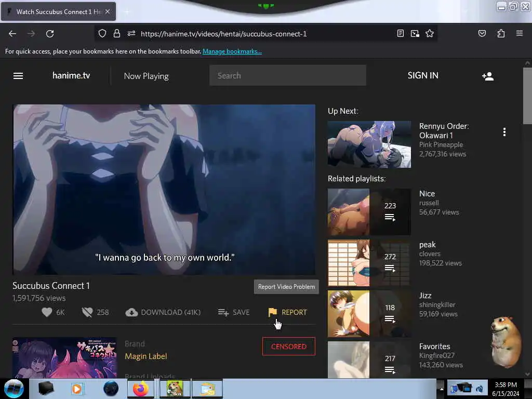This screenshot has height=399, width=532.
Task: Reload the current page
Action: 50,34
